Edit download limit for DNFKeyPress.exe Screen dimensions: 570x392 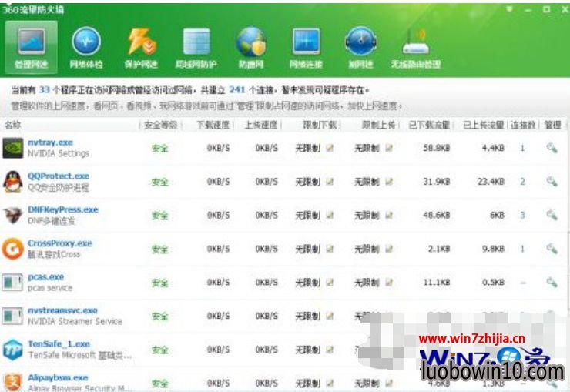330,215
